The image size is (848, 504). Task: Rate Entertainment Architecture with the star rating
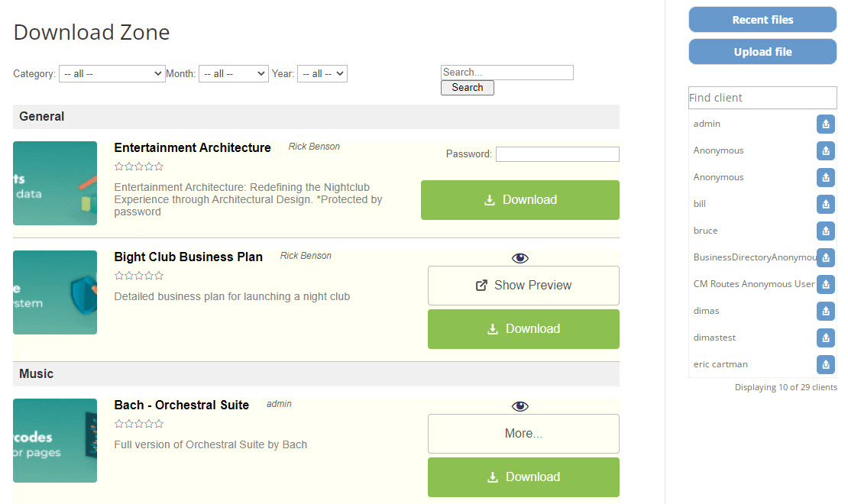[x=138, y=166]
